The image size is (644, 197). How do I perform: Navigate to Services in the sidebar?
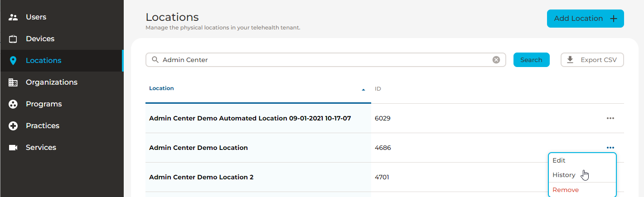61,148
